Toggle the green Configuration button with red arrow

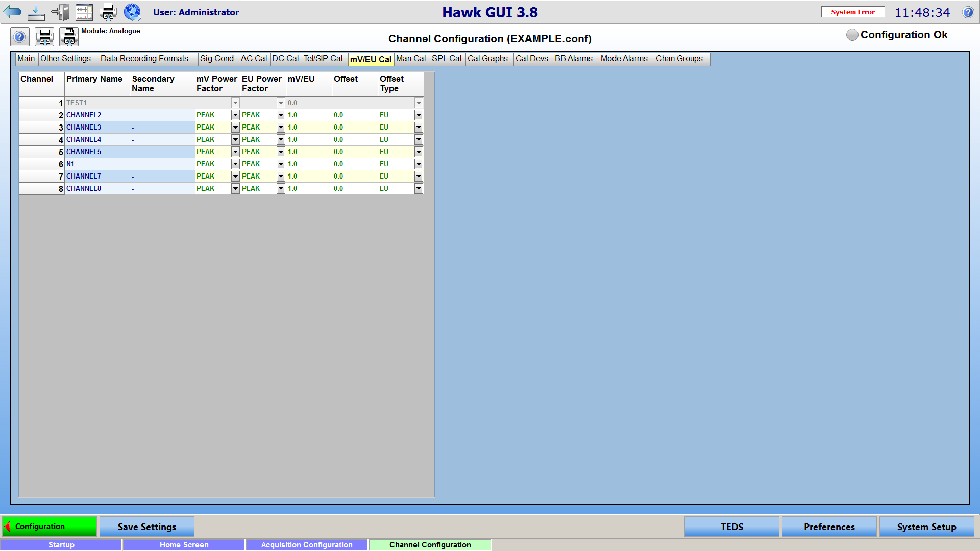click(50, 527)
